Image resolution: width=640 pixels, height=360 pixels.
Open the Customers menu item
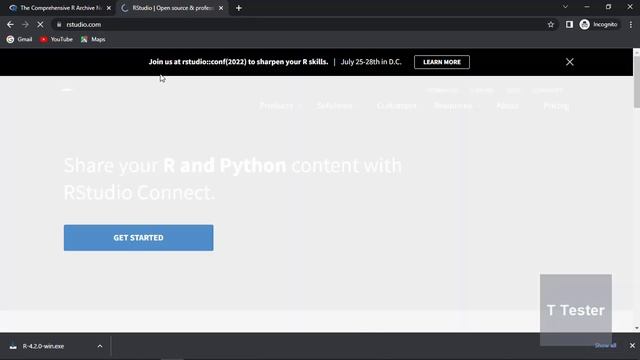pyautogui.click(x=396, y=106)
